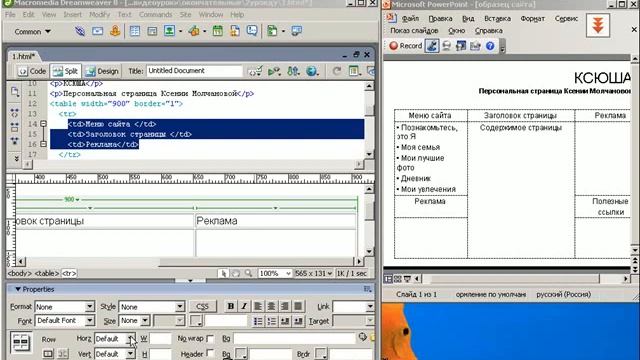
Task: Open the Horz alignment dropdown
Action: pos(130,339)
